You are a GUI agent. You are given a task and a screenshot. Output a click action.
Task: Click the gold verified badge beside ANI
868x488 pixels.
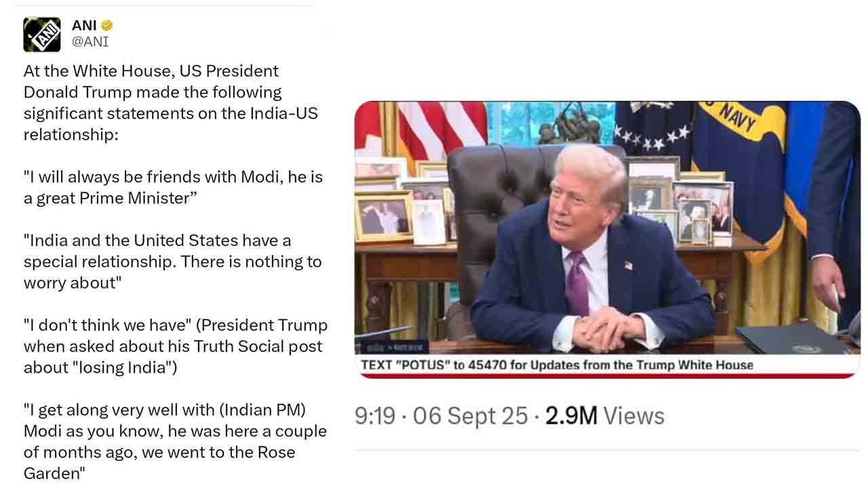point(106,26)
